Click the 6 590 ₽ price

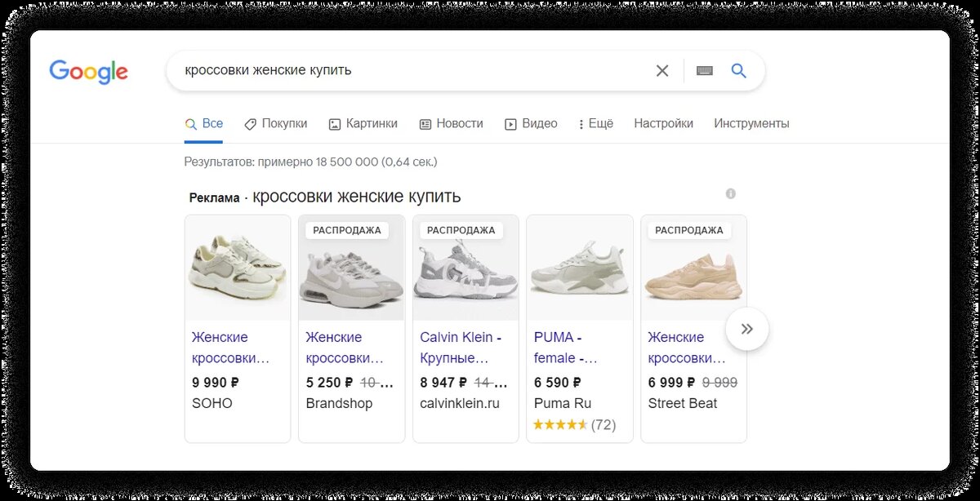[x=558, y=382]
